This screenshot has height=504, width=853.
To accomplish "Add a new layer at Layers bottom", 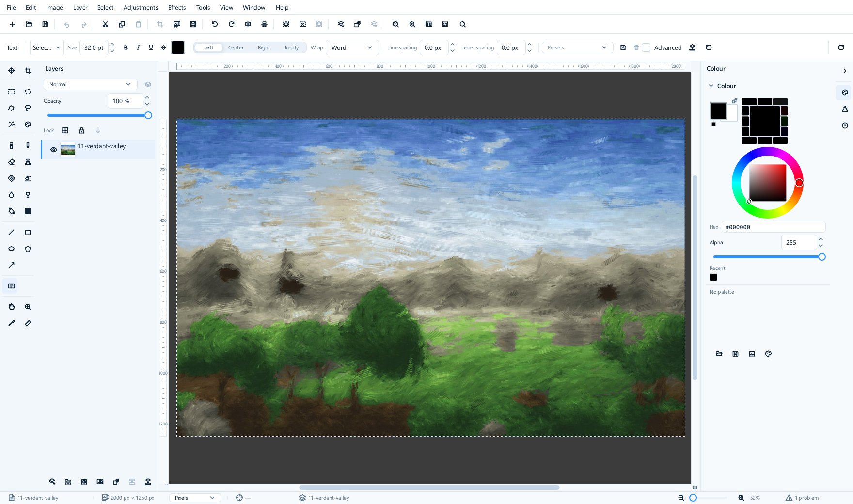I will [52, 482].
